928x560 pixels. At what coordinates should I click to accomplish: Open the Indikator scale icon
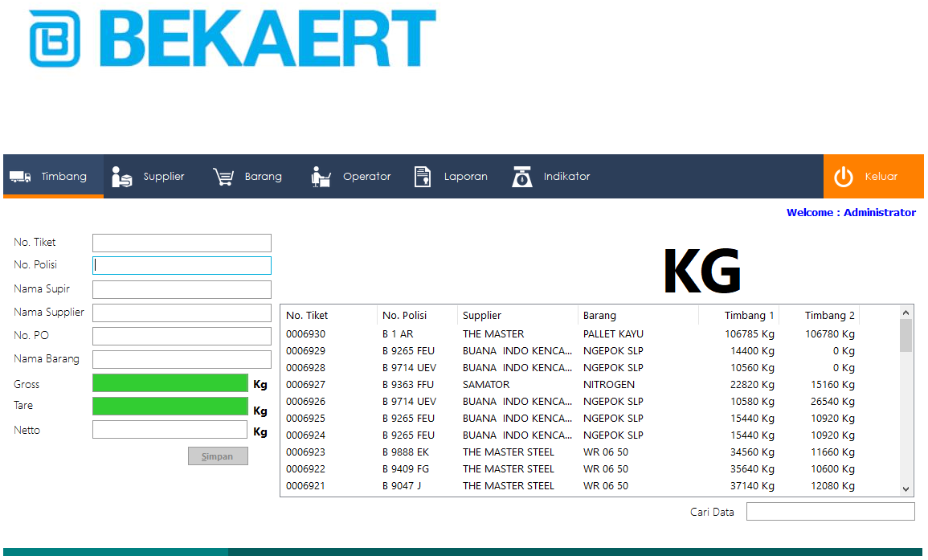coord(522,177)
